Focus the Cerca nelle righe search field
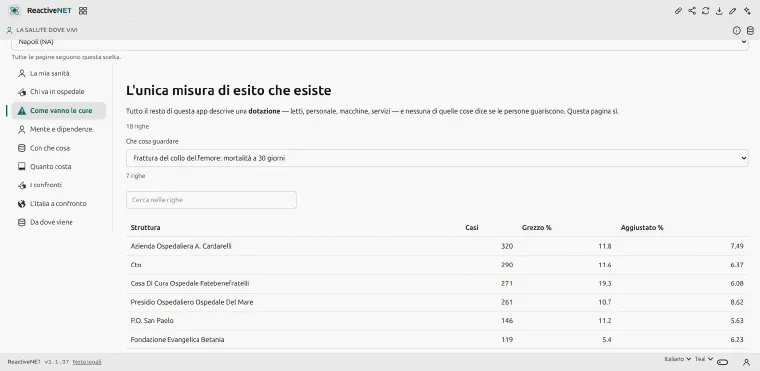Screen dimensions: 760x371 click(x=211, y=200)
